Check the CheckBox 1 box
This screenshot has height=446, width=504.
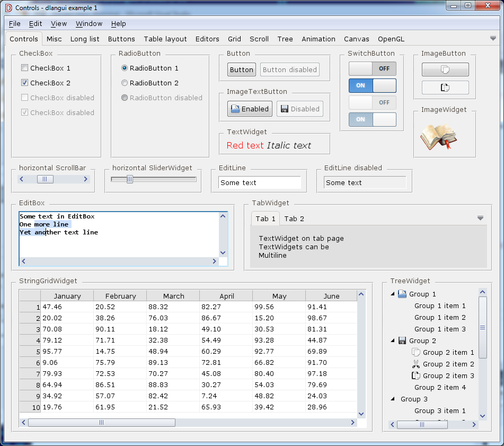24,68
